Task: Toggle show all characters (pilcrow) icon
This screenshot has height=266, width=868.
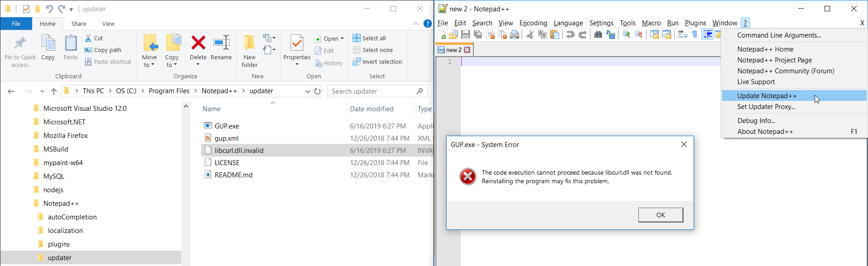Action: (694, 34)
